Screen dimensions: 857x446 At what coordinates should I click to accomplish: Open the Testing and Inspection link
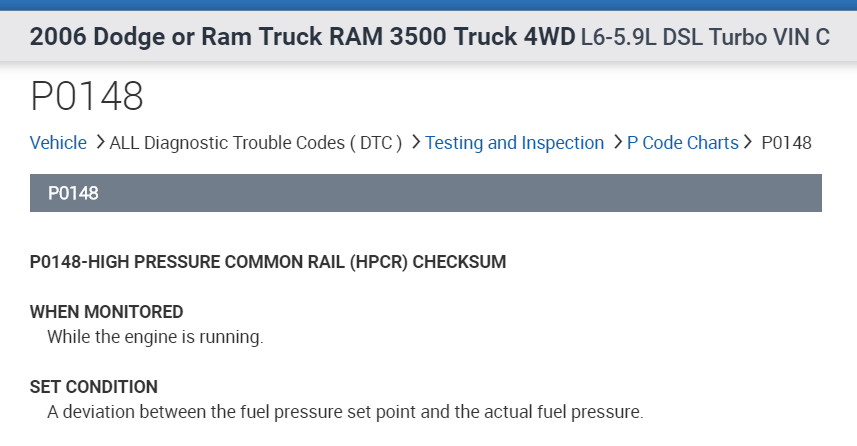(x=514, y=143)
